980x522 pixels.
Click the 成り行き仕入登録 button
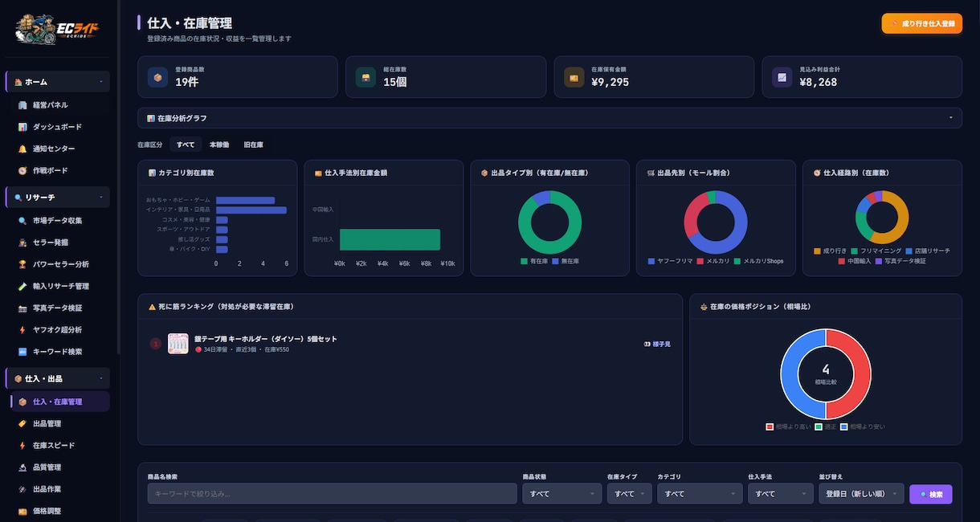[921, 23]
